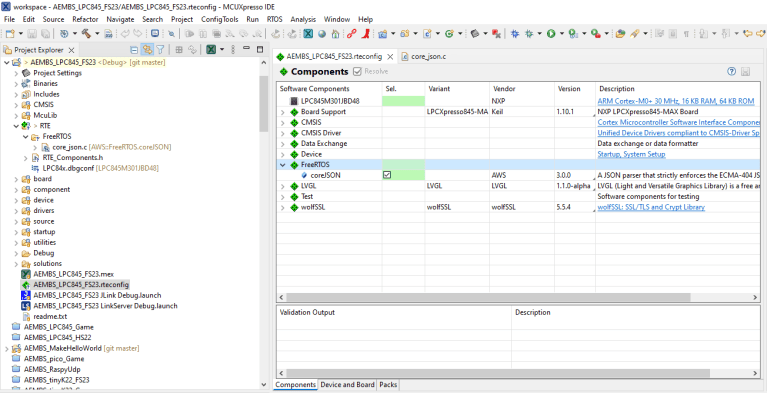Expand the AEMBS_MakeHelloWorld project
This screenshot has width=767, height=393.
pyautogui.click(x=6, y=348)
